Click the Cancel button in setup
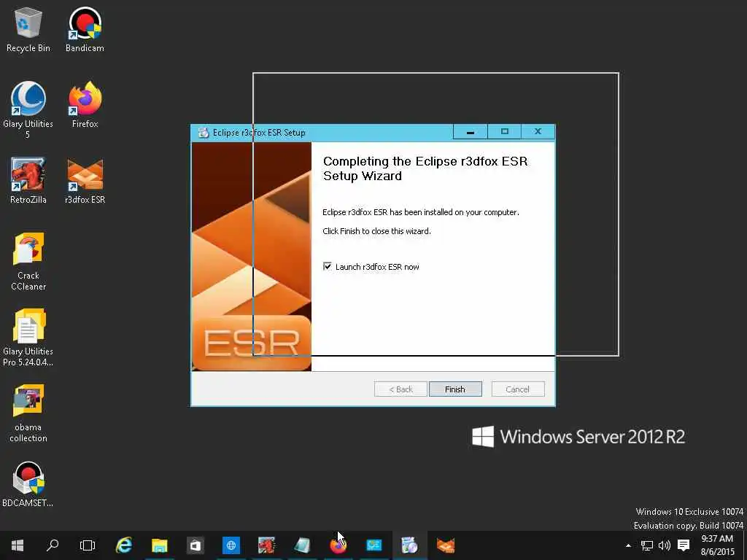This screenshot has height=560, width=747. click(x=518, y=389)
